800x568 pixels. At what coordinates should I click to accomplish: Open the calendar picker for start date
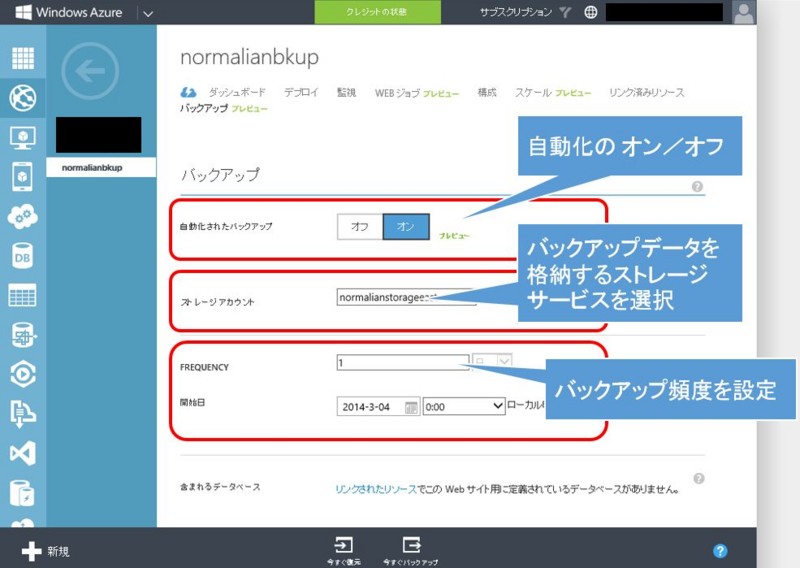[411, 407]
